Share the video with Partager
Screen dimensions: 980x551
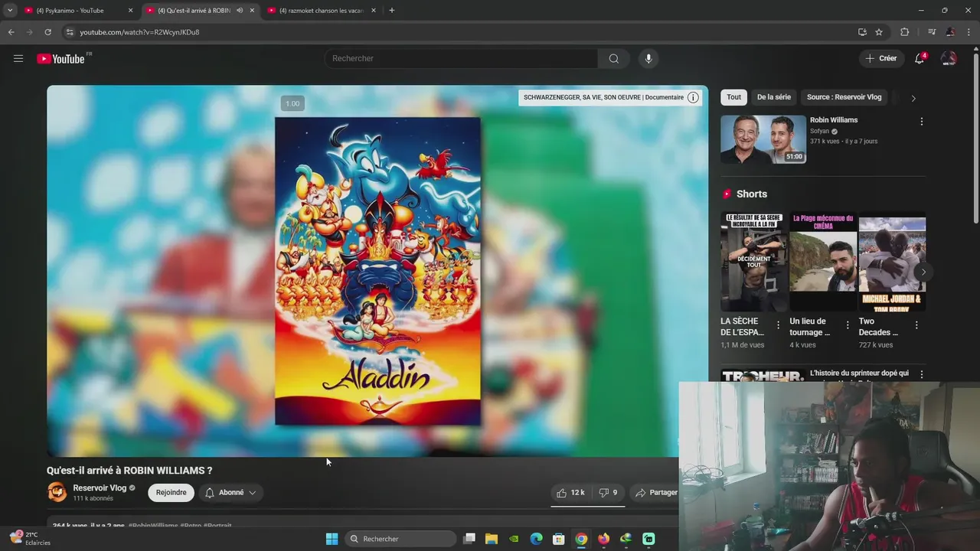[x=656, y=493]
